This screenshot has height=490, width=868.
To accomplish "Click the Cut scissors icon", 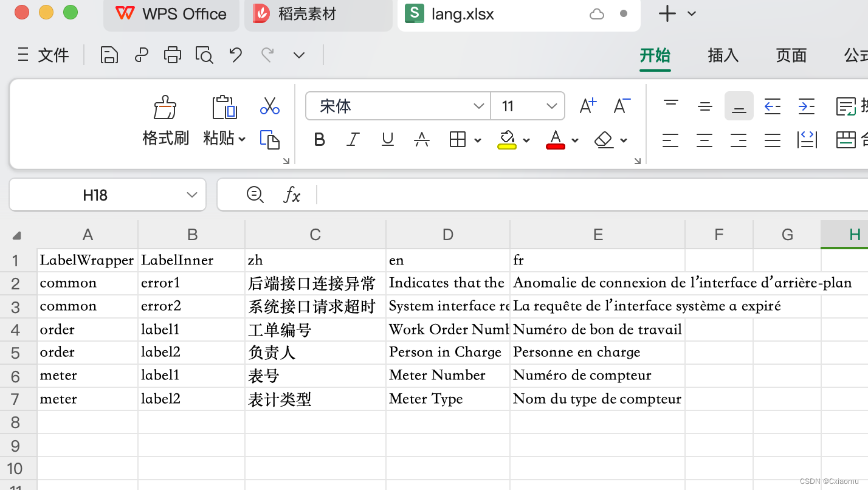I will (269, 106).
